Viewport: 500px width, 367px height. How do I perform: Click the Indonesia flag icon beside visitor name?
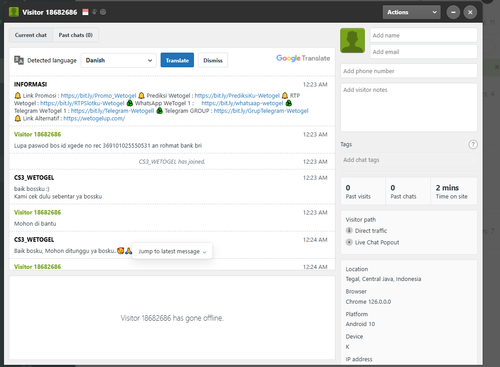(85, 12)
